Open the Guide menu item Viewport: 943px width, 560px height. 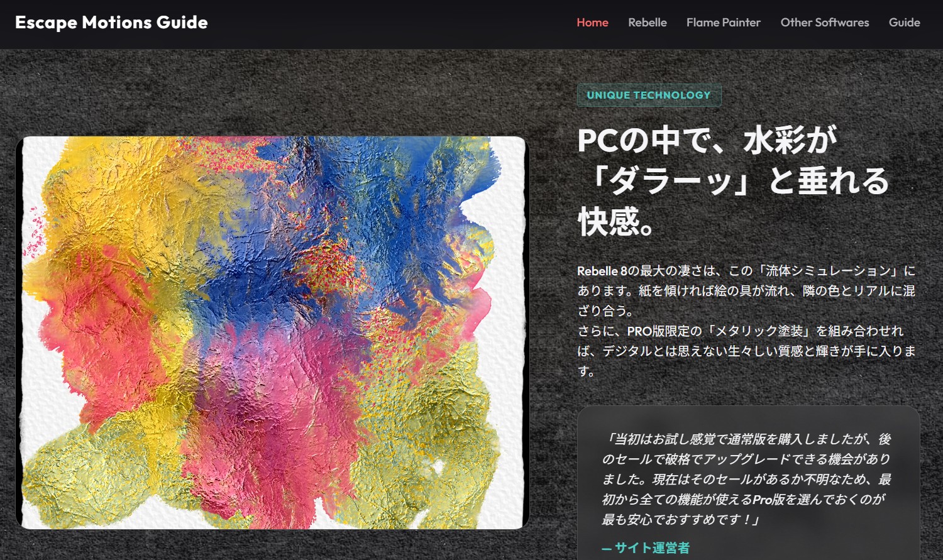point(903,23)
